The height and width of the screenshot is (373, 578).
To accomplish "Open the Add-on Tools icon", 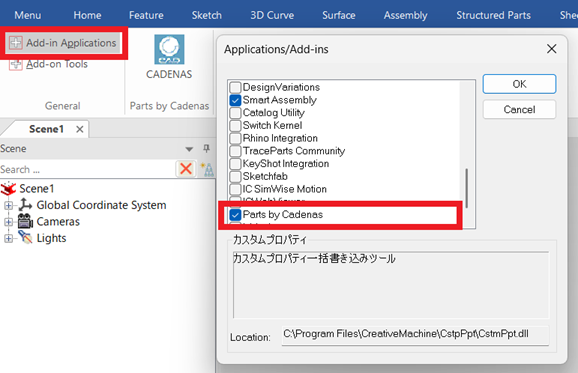I will [x=15, y=64].
